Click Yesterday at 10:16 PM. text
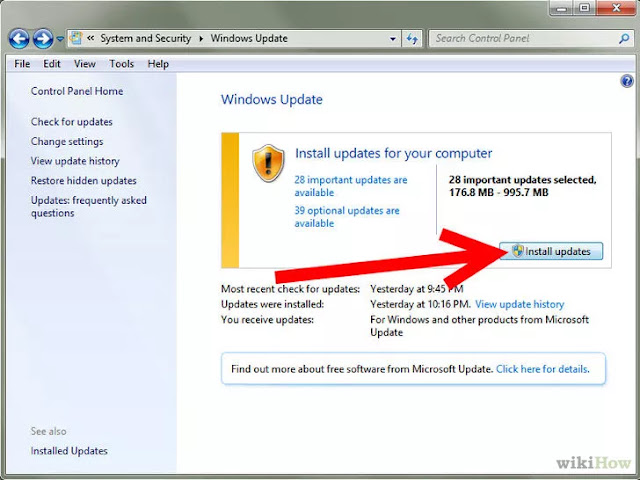 420,304
